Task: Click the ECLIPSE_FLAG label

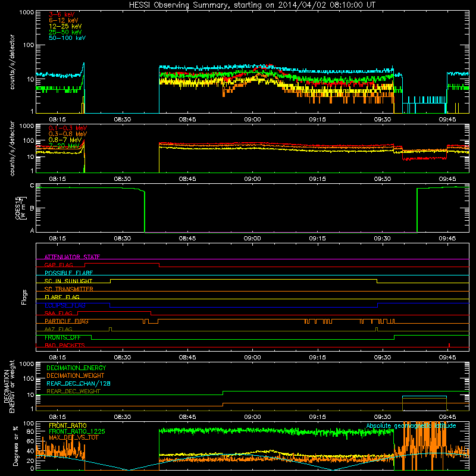Action: point(65,305)
